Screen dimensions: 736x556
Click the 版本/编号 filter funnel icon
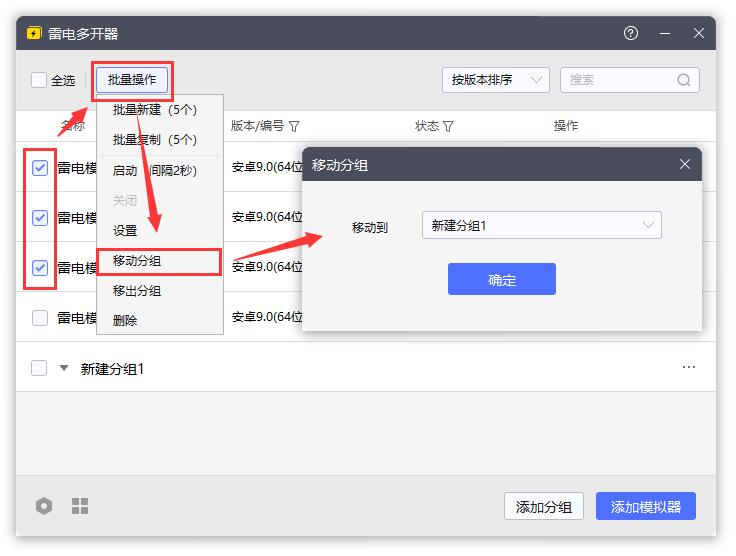pyautogui.click(x=294, y=126)
